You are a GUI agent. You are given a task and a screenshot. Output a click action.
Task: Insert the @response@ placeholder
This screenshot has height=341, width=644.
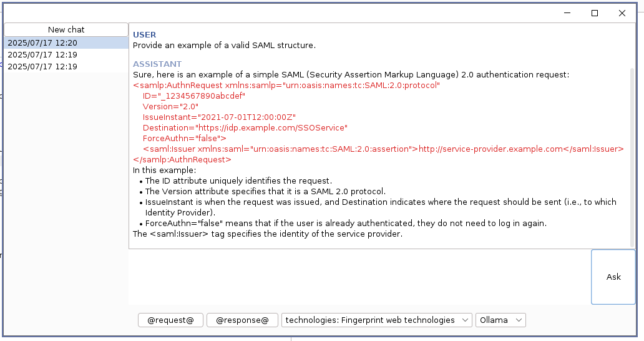(x=242, y=320)
